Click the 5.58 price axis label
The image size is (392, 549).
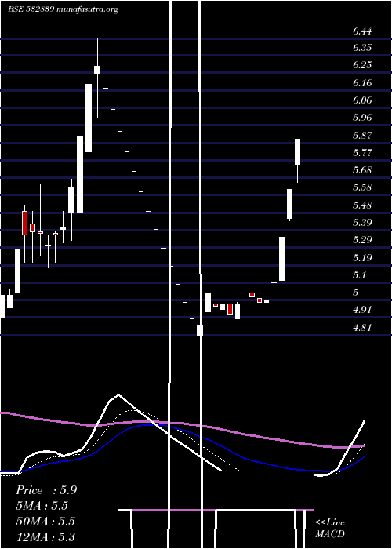pyautogui.click(x=362, y=187)
